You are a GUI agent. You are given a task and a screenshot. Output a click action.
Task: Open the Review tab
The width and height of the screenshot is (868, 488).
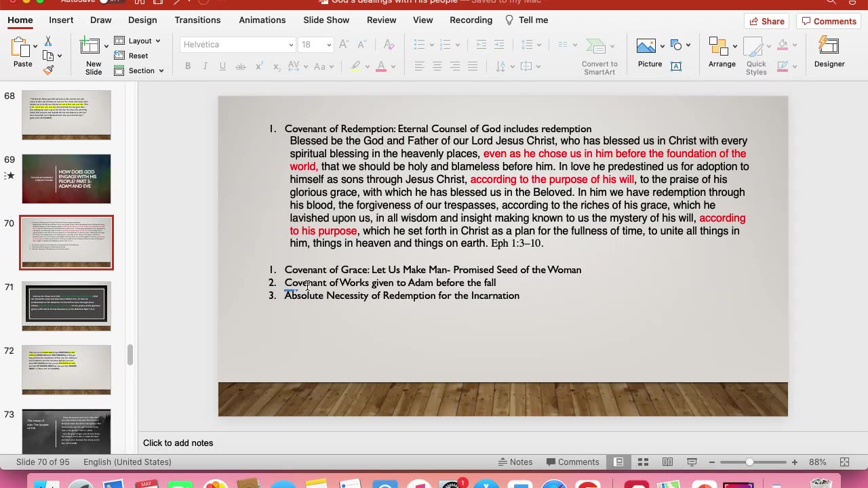382,20
